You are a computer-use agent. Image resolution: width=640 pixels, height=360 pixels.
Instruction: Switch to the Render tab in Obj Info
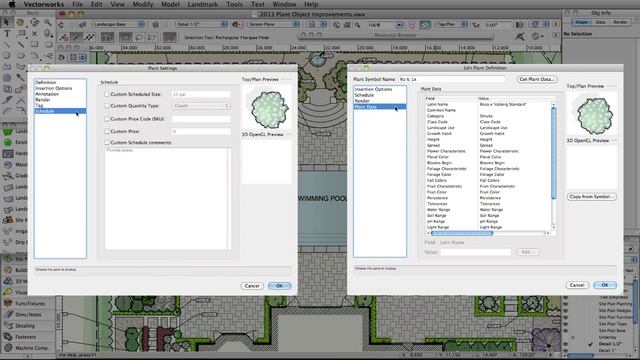[x=620, y=22]
